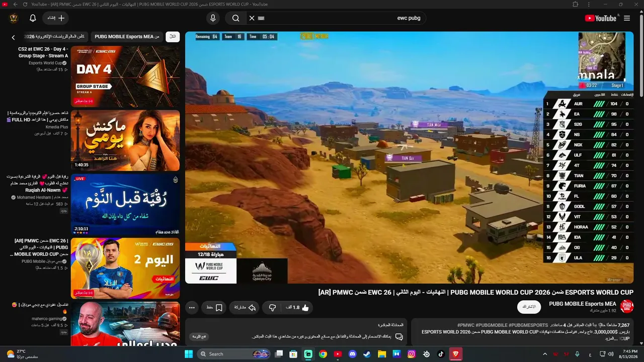
Task: Open the 'رقية قبل النوم' live thumbnail
Action: coord(125,205)
